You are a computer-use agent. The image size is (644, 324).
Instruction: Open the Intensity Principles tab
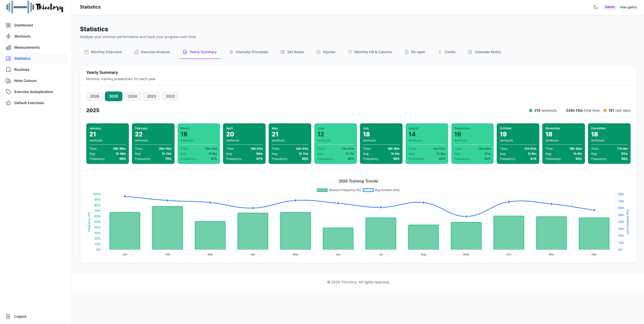[248, 52]
